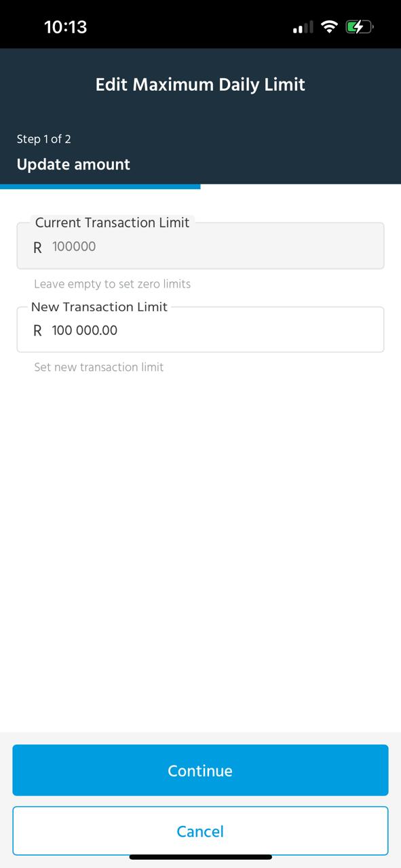This screenshot has height=868, width=401.
Task: Tap the 100 000.00 amount value
Action: pos(85,330)
